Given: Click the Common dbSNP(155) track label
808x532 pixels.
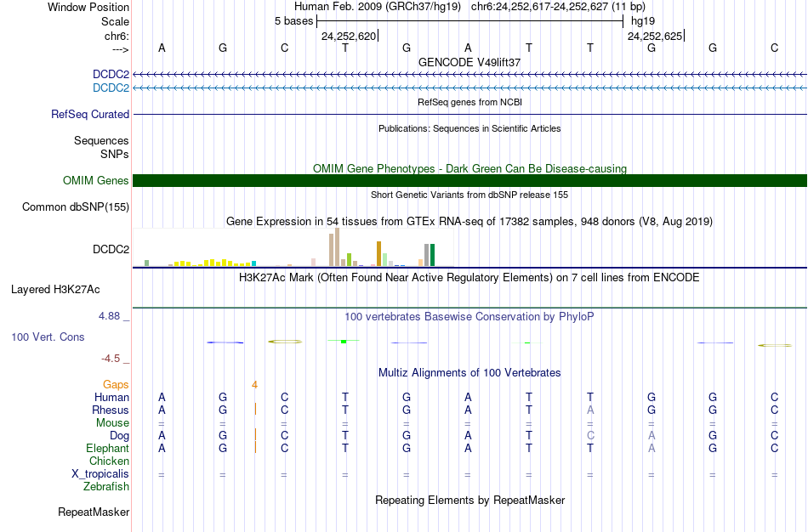Looking at the screenshot, I should click(x=76, y=207).
